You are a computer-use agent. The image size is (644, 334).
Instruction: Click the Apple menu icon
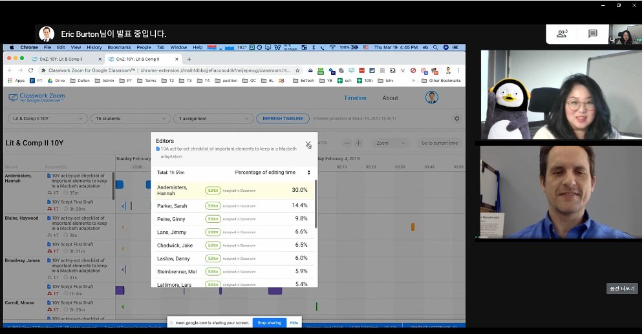(12, 47)
